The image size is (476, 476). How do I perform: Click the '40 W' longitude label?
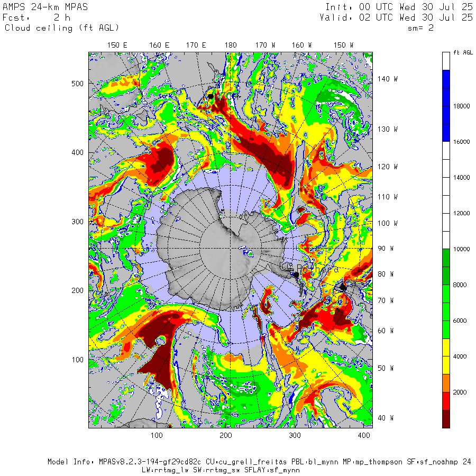386,418
